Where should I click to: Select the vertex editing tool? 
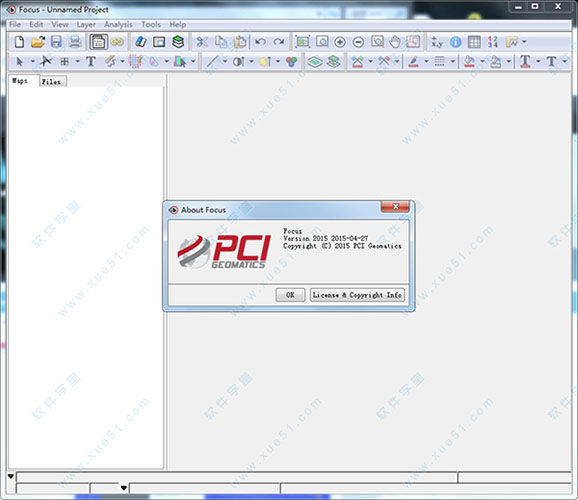[46, 61]
